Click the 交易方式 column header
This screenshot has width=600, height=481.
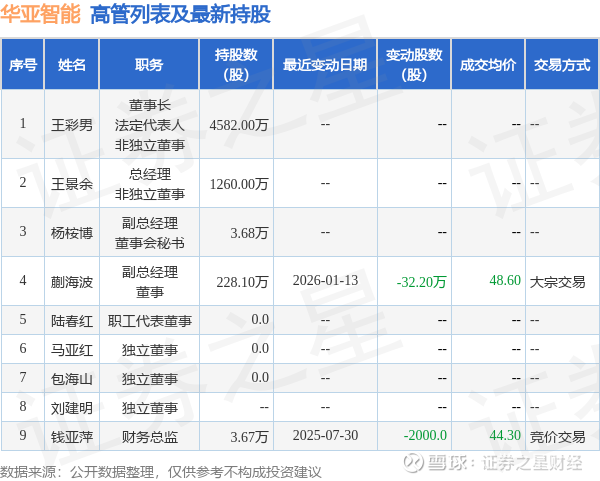(x=562, y=64)
